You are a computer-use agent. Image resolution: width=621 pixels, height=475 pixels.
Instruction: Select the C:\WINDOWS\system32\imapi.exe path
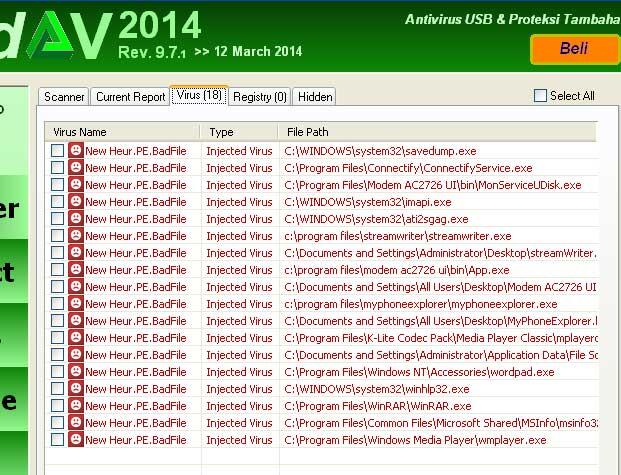click(368, 202)
